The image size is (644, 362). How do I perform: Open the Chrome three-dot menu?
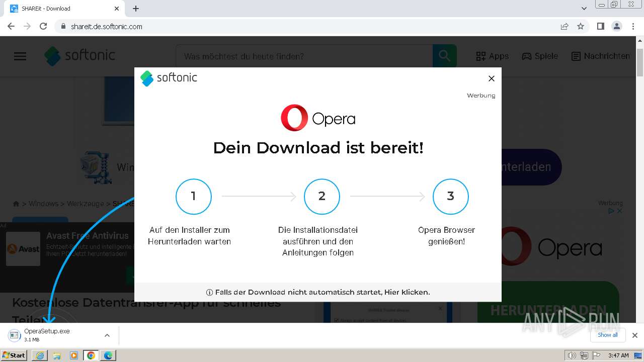(633, 26)
